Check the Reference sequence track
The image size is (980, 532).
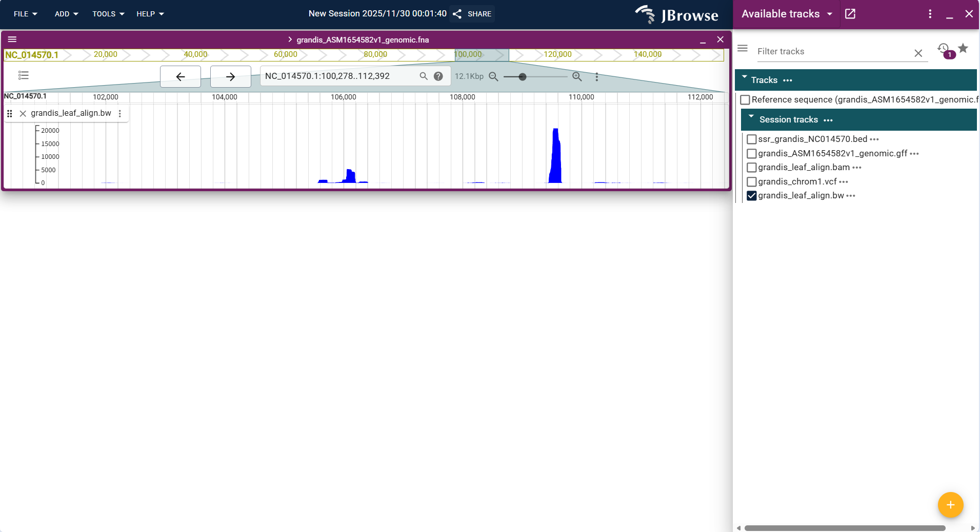[746, 99]
